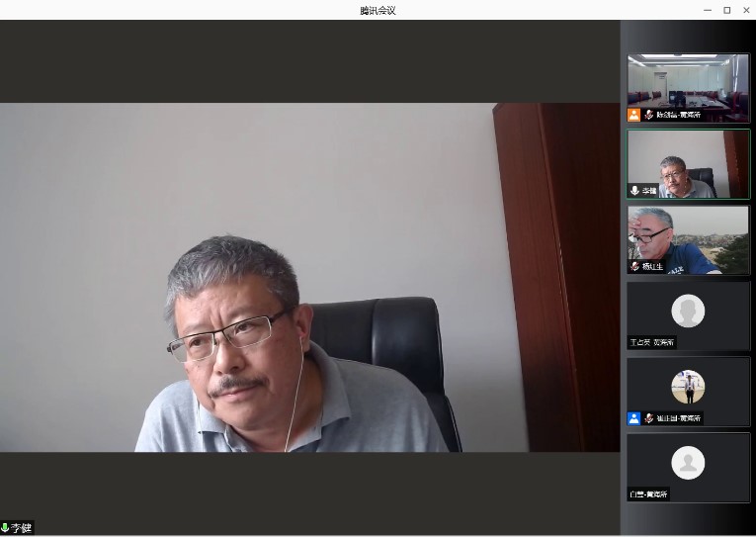Image resolution: width=756 pixels, height=537 pixels.
Task: Click the orange host badge on the conference room tile
Action: click(x=633, y=115)
